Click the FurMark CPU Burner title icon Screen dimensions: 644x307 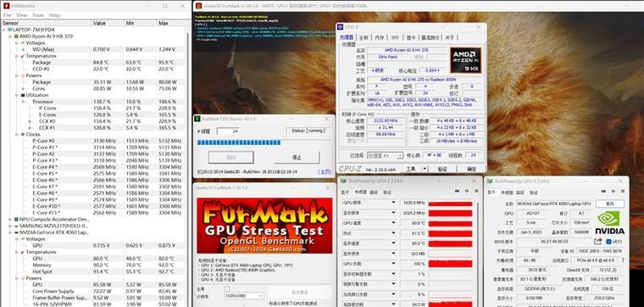[197, 119]
